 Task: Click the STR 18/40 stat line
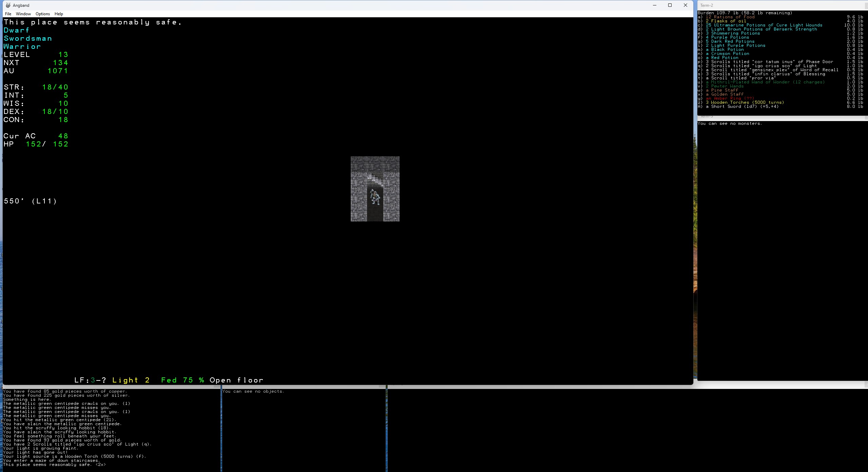(x=36, y=87)
